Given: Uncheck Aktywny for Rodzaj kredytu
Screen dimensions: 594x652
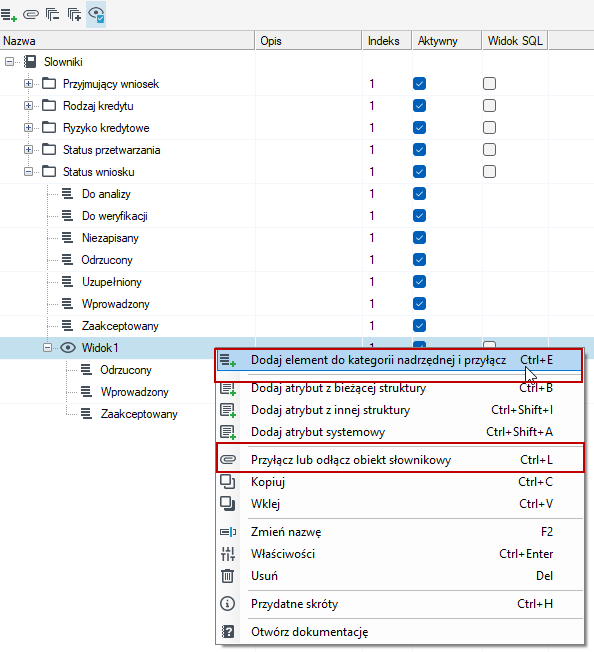Looking at the screenshot, I should [x=419, y=106].
